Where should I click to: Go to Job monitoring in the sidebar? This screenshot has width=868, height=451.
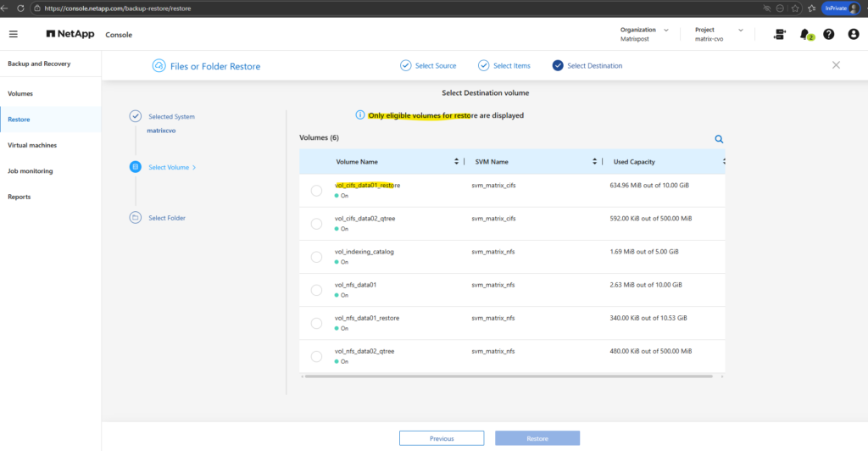point(31,171)
